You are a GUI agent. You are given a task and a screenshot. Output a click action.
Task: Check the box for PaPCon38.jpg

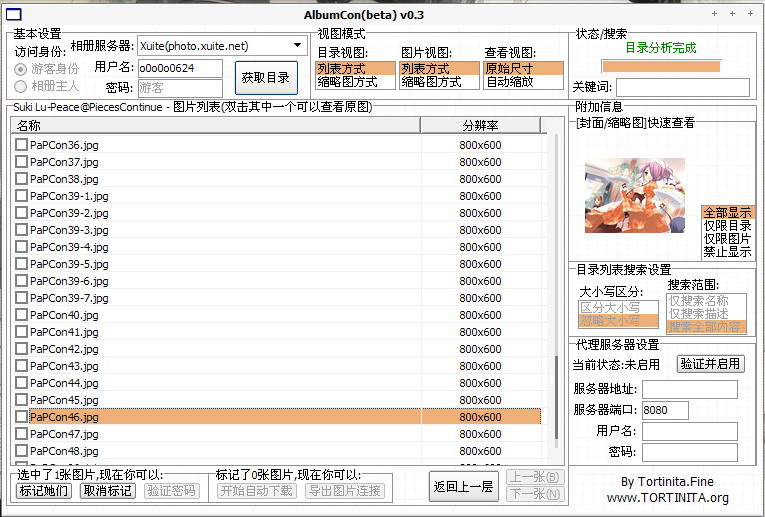point(21,179)
